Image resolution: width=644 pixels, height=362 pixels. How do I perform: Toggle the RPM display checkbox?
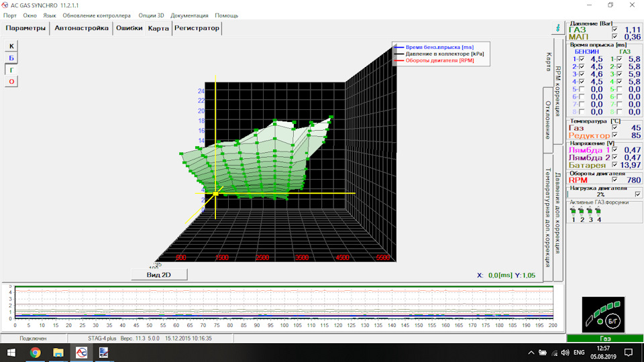[615, 180]
